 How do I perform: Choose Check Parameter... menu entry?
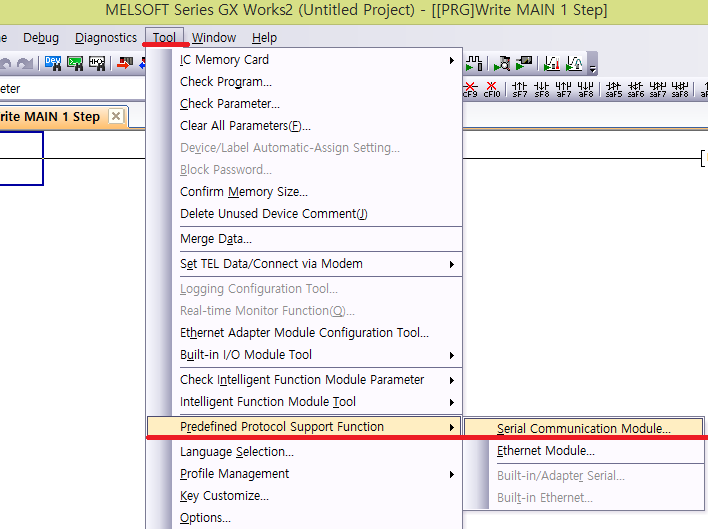coord(317,104)
